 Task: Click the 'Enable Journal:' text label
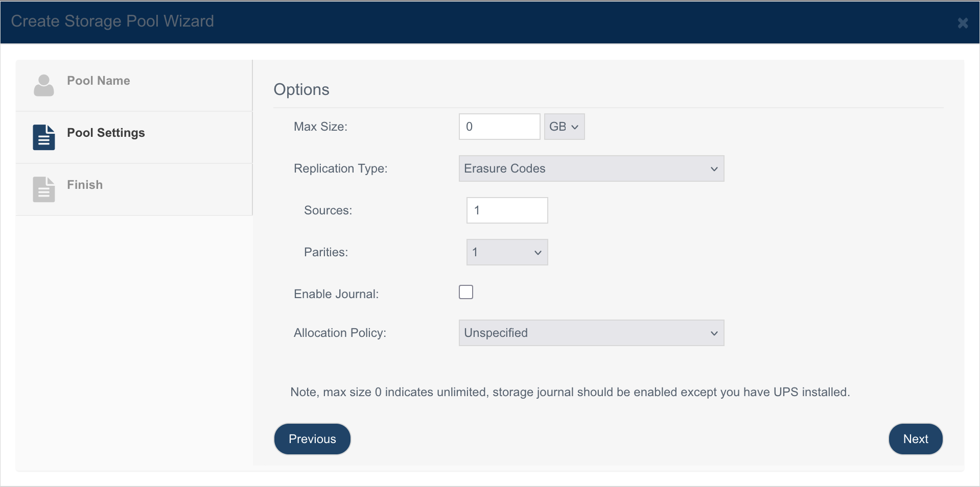tap(336, 294)
